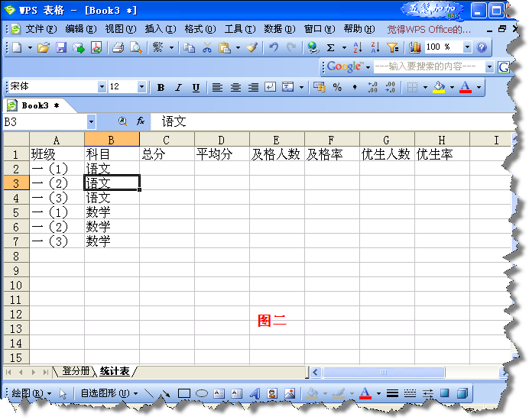Viewport: 529px width, 420px height.
Task: Click the percent style icon
Action: coord(337,87)
